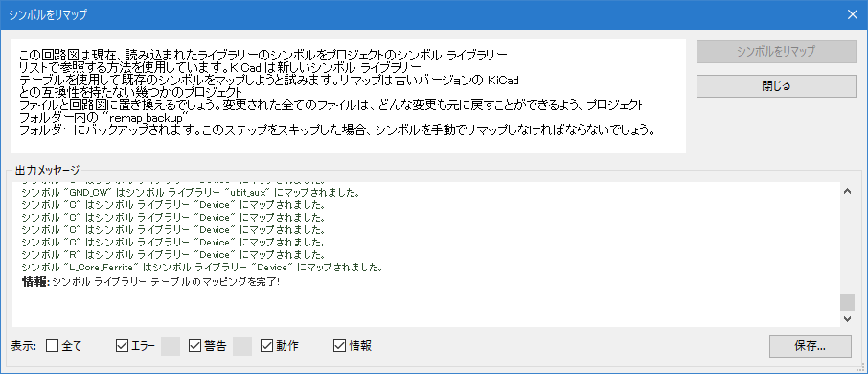The height and width of the screenshot is (374, 868).
Task: Click the シンボルをリマップ button
Action: point(776,52)
